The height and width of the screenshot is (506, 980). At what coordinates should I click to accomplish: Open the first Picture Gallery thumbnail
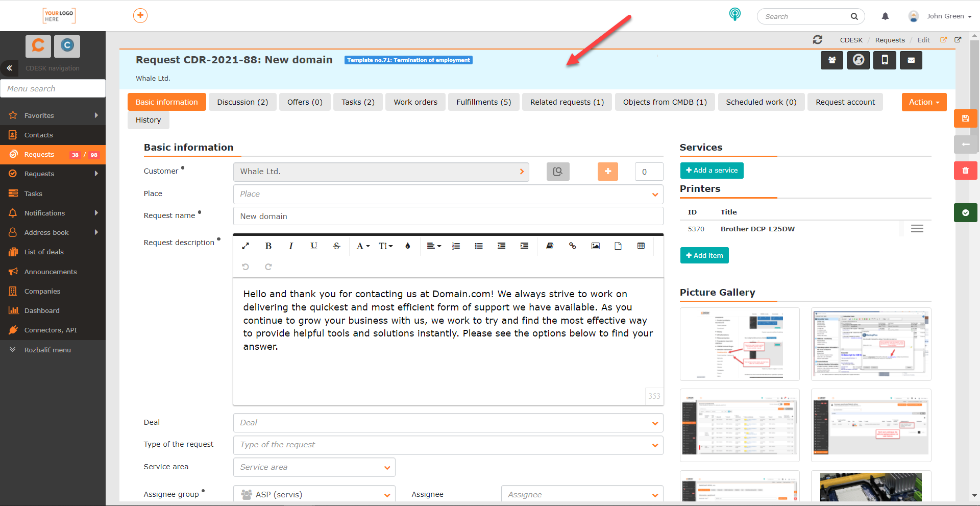(740, 344)
